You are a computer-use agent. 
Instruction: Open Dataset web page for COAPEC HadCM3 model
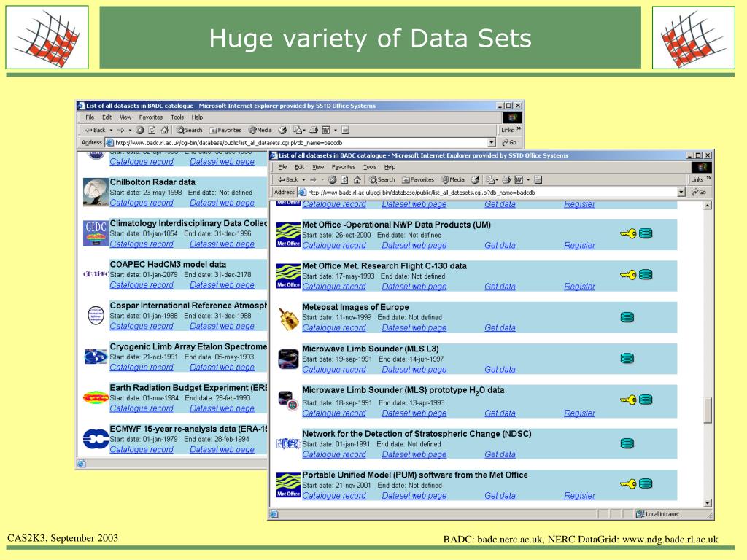(222, 285)
